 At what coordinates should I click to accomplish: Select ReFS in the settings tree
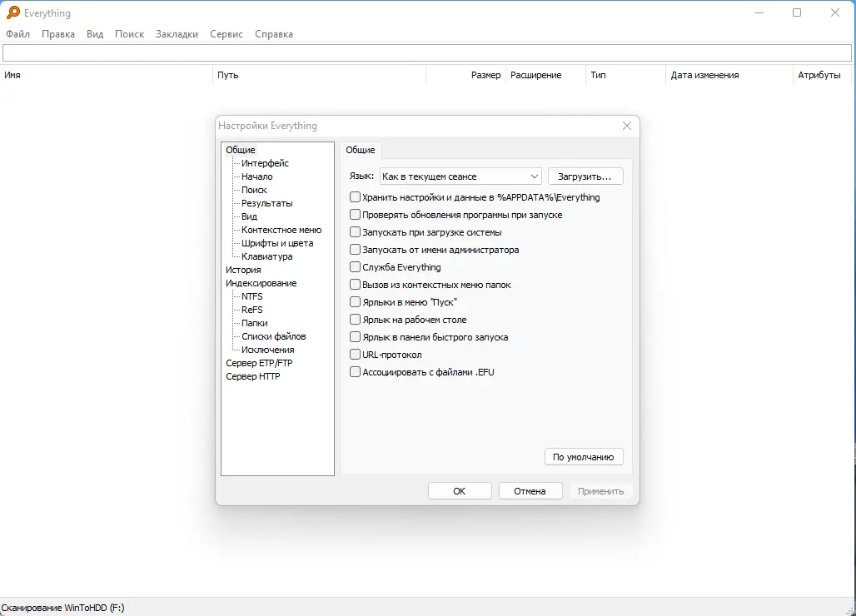point(251,310)
